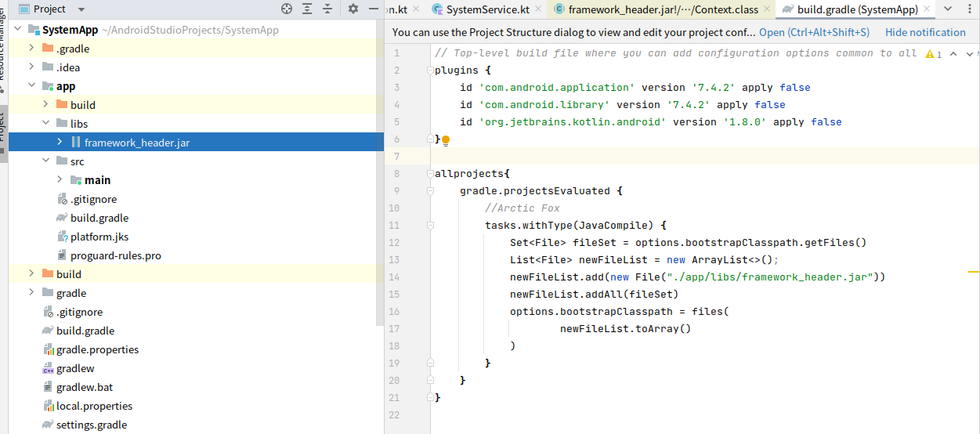
Task: Click the warning indicator in editor corner
Action: (x=933, y=54)
